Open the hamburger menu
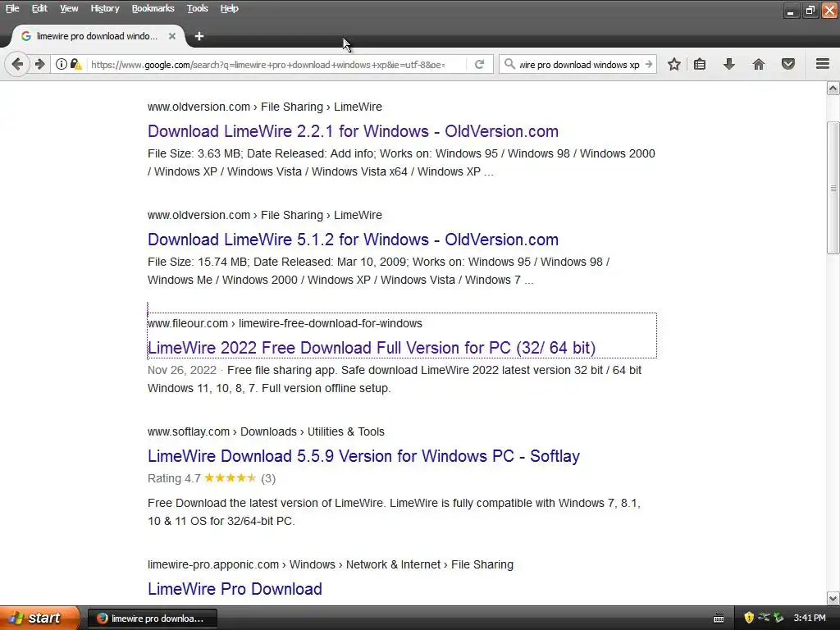The image size is (840, 630). (823, 64)
